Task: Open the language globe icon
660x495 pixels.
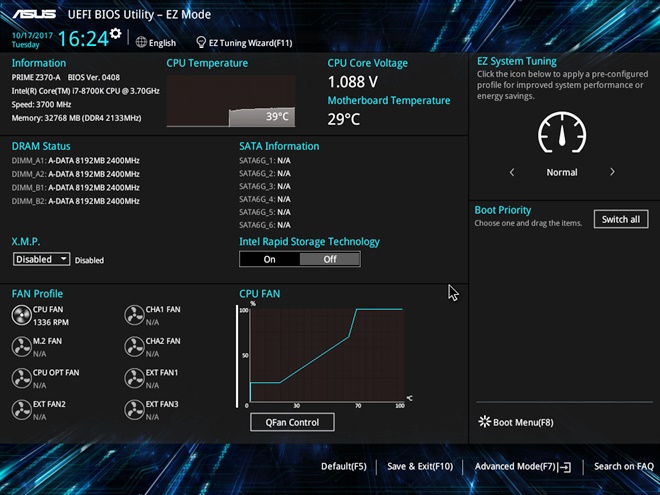Action: (x=141, y=43)
